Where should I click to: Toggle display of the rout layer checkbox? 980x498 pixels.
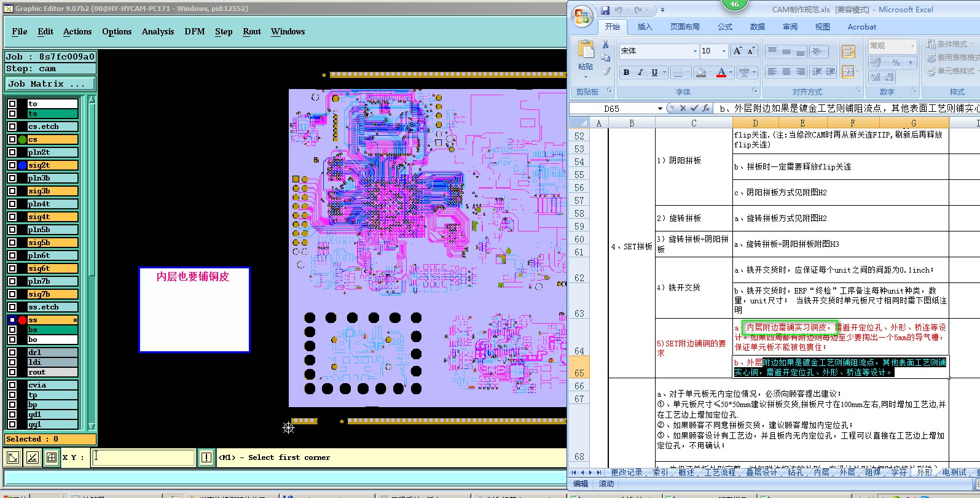pos(12,372)
